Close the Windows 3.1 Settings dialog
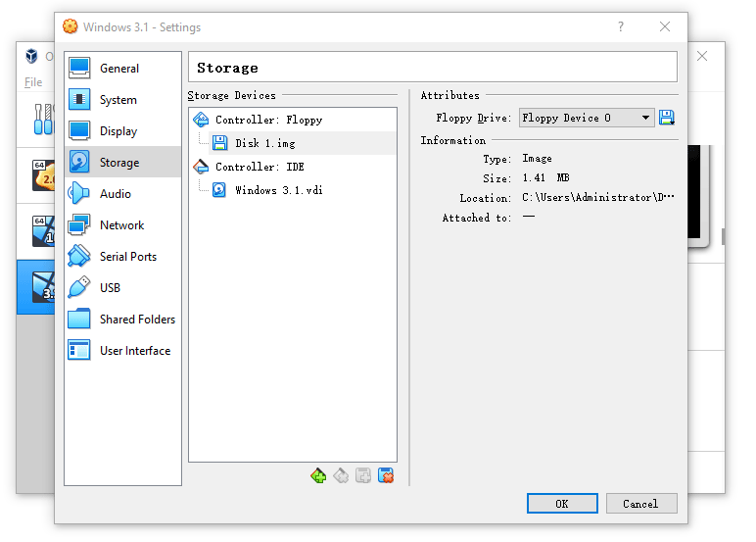The image size is (756, 542). tap(665, 26)
